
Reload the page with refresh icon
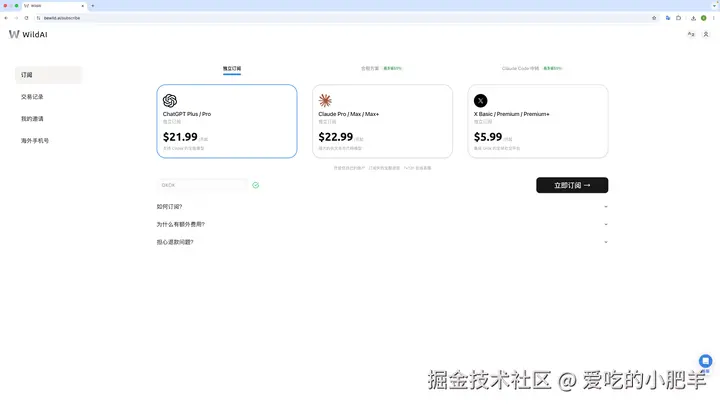[x=26, y=18]
